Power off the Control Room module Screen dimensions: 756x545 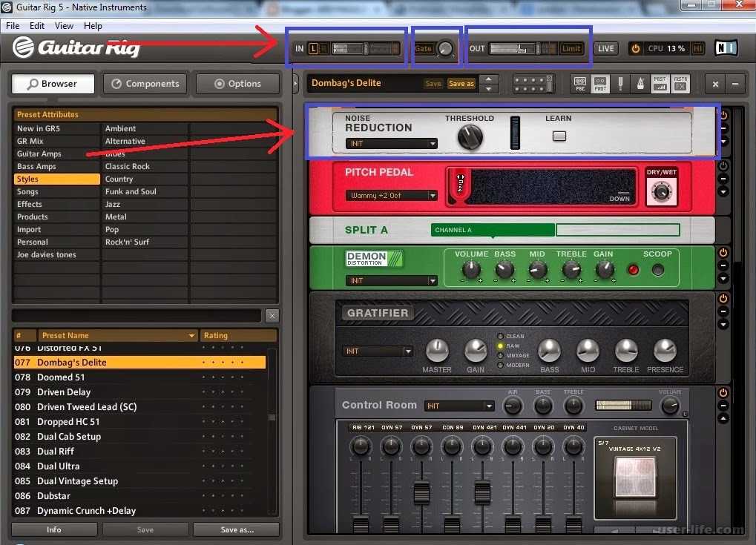click(x=723, y=393)
